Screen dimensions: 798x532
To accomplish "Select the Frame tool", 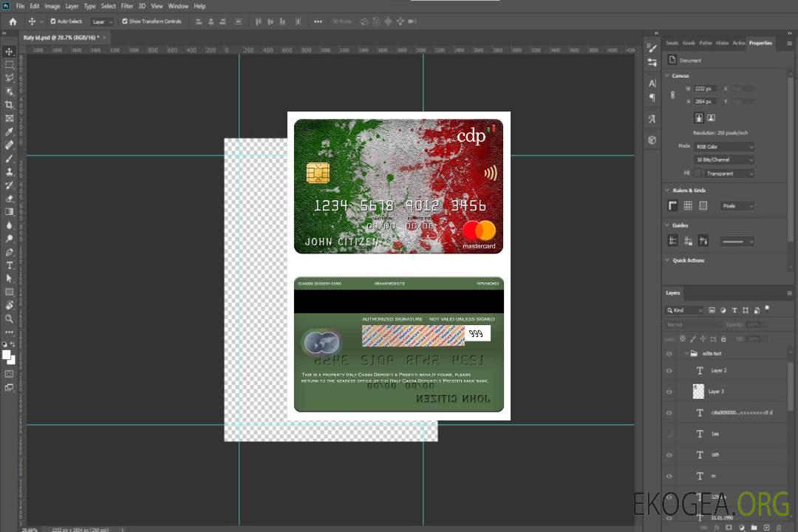I will click(x=9, y=118).
